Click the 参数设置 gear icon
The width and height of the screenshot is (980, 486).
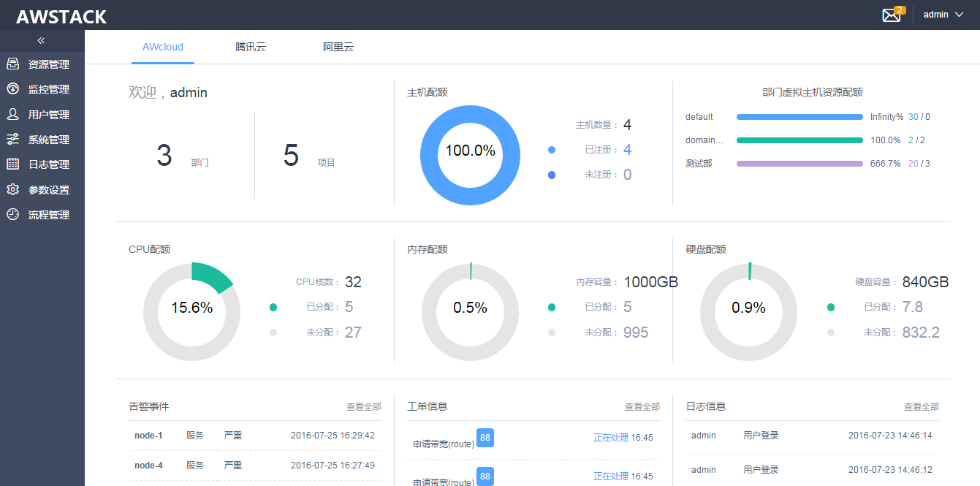click(12, 190)
